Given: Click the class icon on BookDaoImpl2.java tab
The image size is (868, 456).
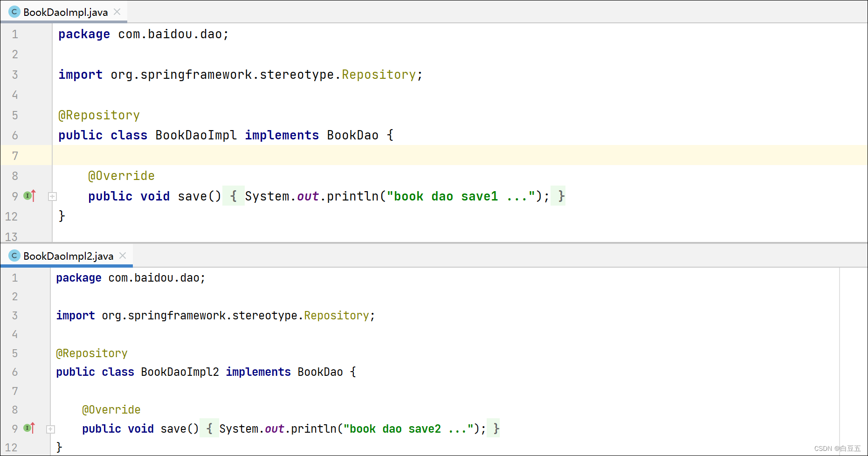Looking at the screenshot, I should [x=14, y=256].
